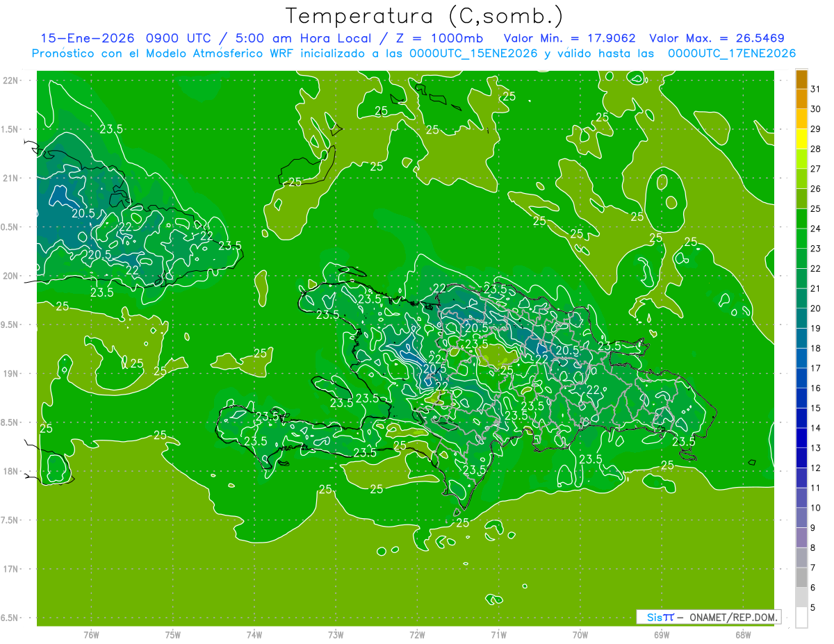The height and width of the screenshot is (644, 834).
Task: Click the "22N" latitude axis label
Action: [10, 81]
